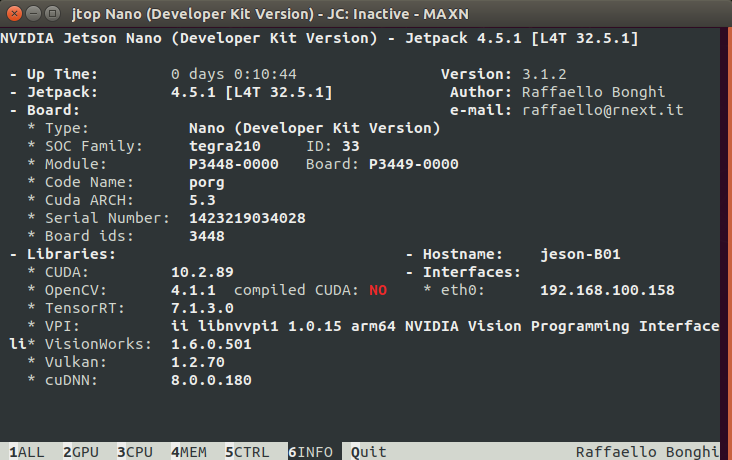Viewport: 732px width, 460px height.
Task: Click the e-mail raffaello@rnext.it
Action: pos(602,110)
